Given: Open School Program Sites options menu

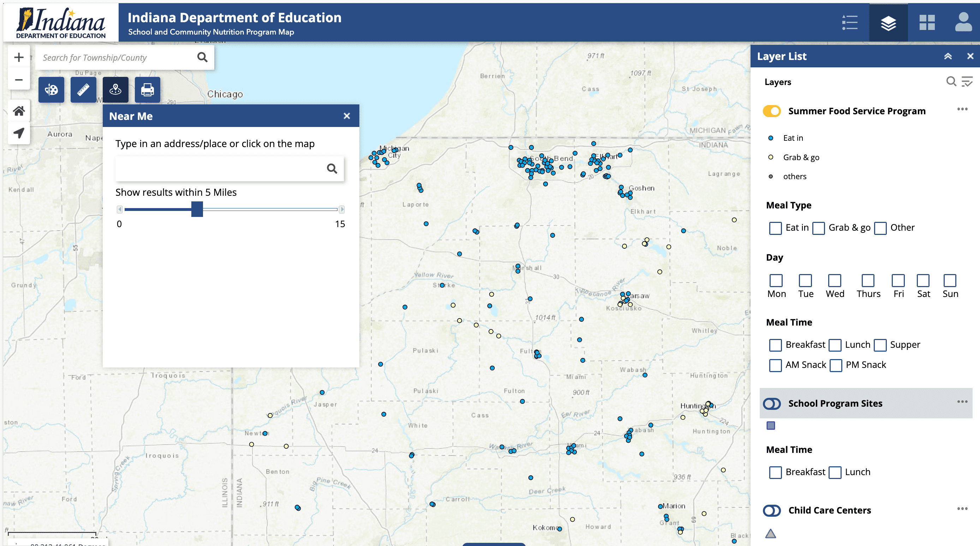Looking at the screenshot, I should pos(962,402).
